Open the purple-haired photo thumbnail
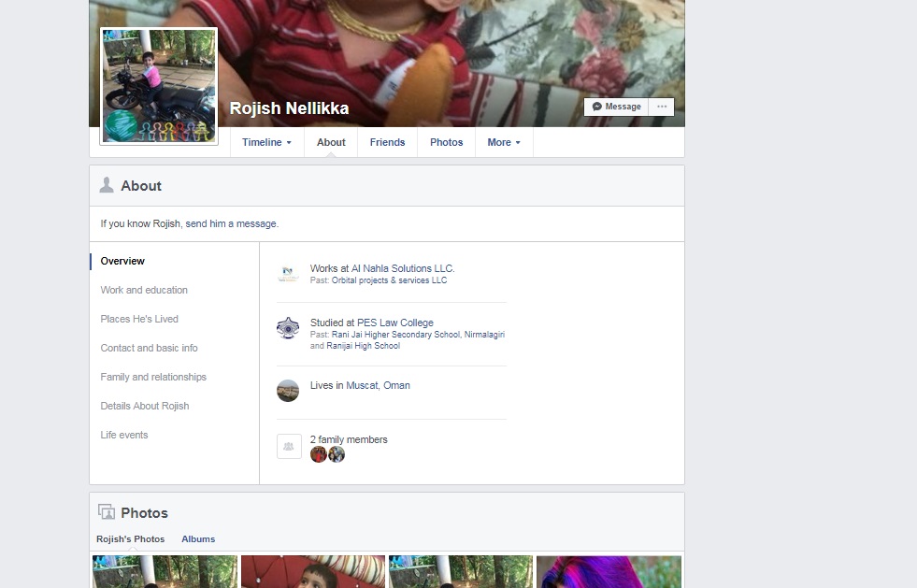917x588 pixels. pos(609,571)
